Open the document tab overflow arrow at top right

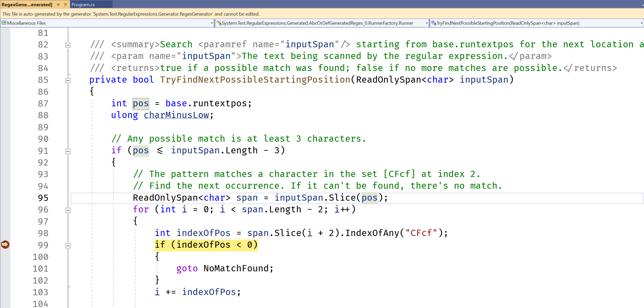(642, 5)
